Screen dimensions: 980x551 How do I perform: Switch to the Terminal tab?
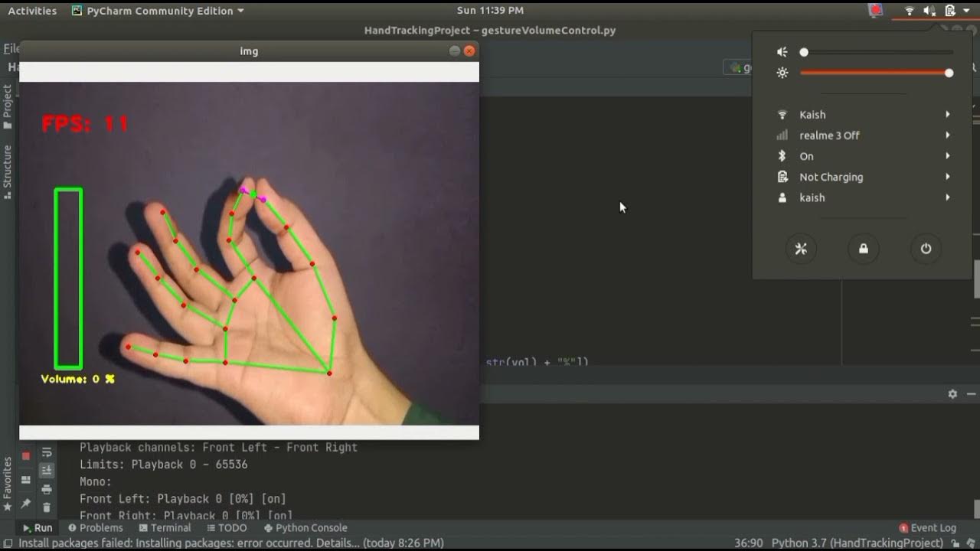pos(165,528)
